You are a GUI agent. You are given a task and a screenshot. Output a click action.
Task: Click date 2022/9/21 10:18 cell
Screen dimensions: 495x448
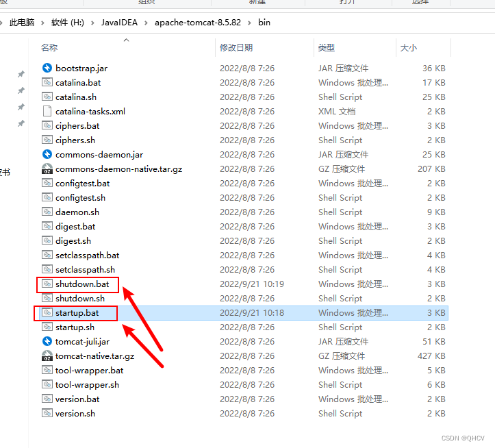[252, 313]
